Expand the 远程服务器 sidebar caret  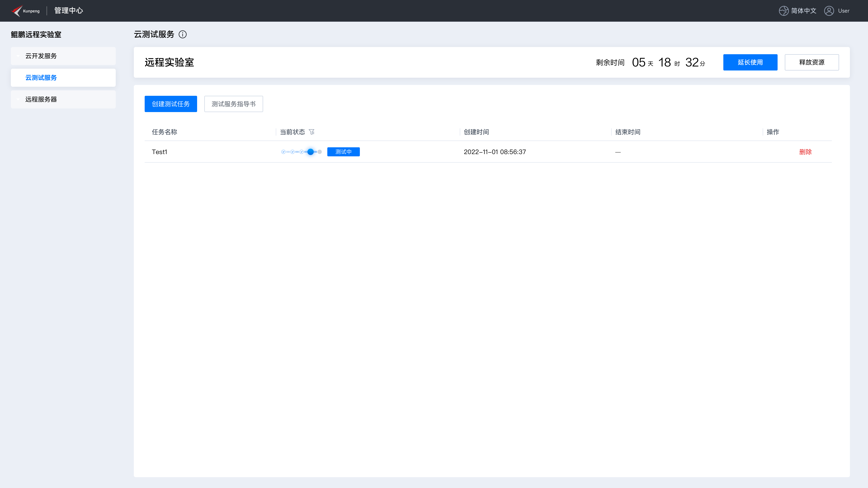click(x=18, y=99)
